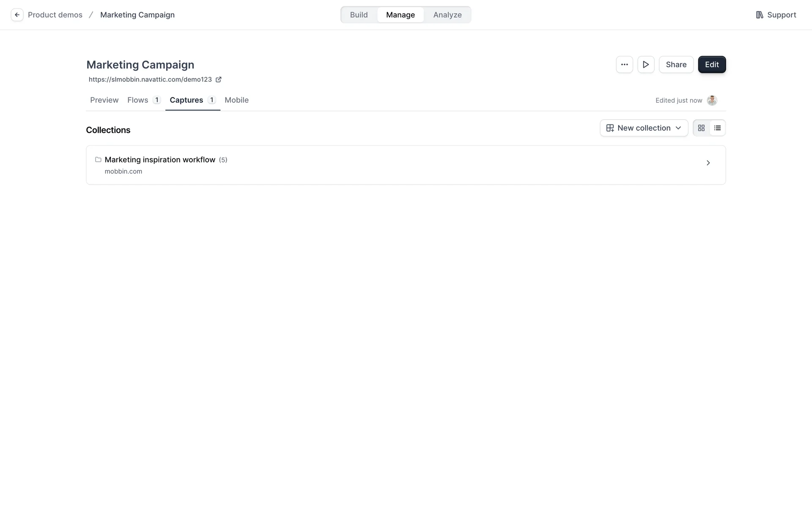This screenshot has width=812, height=510.
Task: Switch to grid view
Action: point(701,128)
